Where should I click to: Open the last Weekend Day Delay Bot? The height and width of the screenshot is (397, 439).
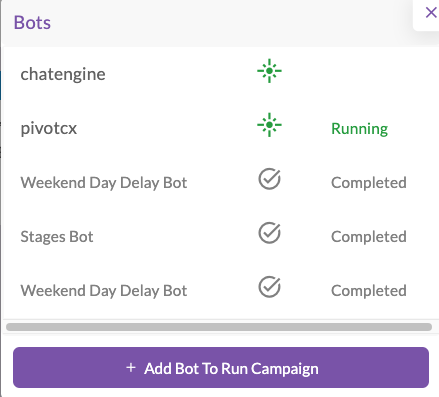tap(104, 291)
